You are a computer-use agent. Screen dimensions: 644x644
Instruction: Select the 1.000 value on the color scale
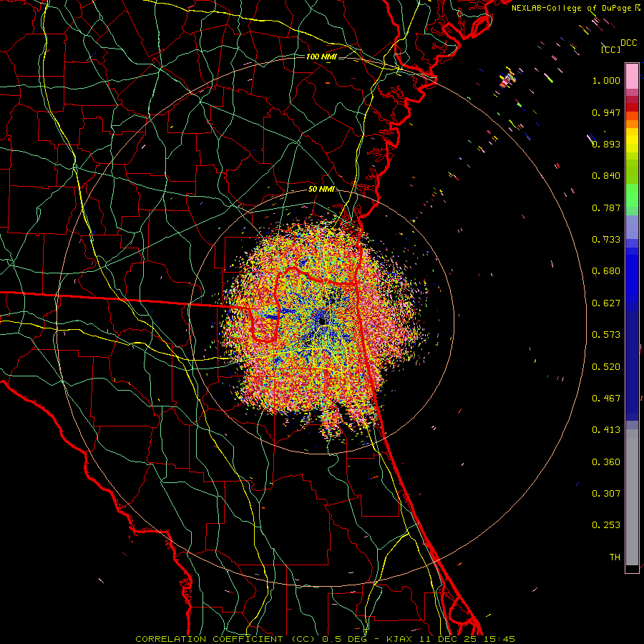coord(606,80)
